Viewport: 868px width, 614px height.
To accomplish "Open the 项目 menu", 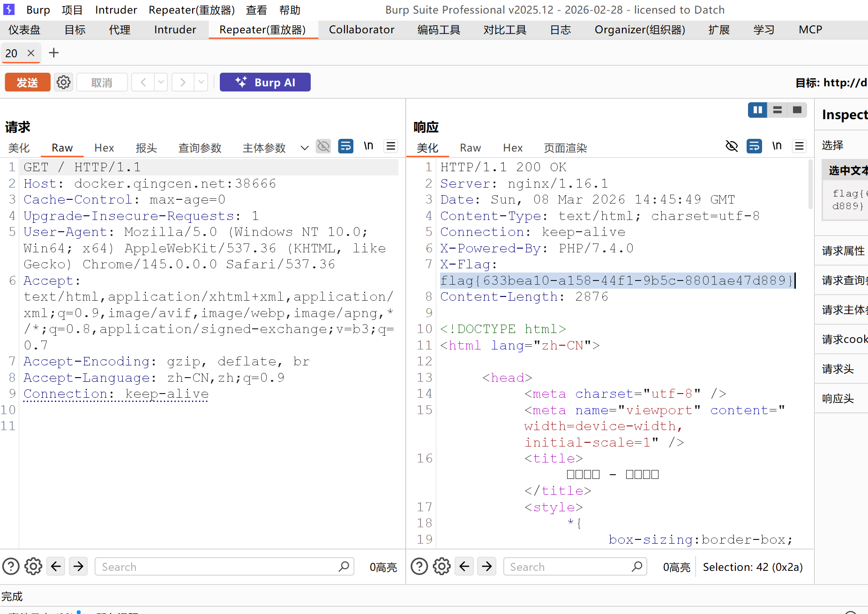I will [72, 10].
